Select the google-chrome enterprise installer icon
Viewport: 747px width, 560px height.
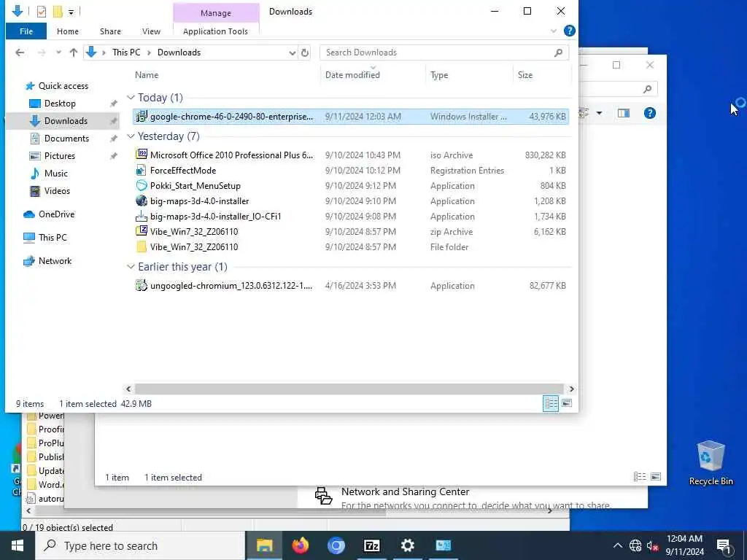(x=141, y=116)
